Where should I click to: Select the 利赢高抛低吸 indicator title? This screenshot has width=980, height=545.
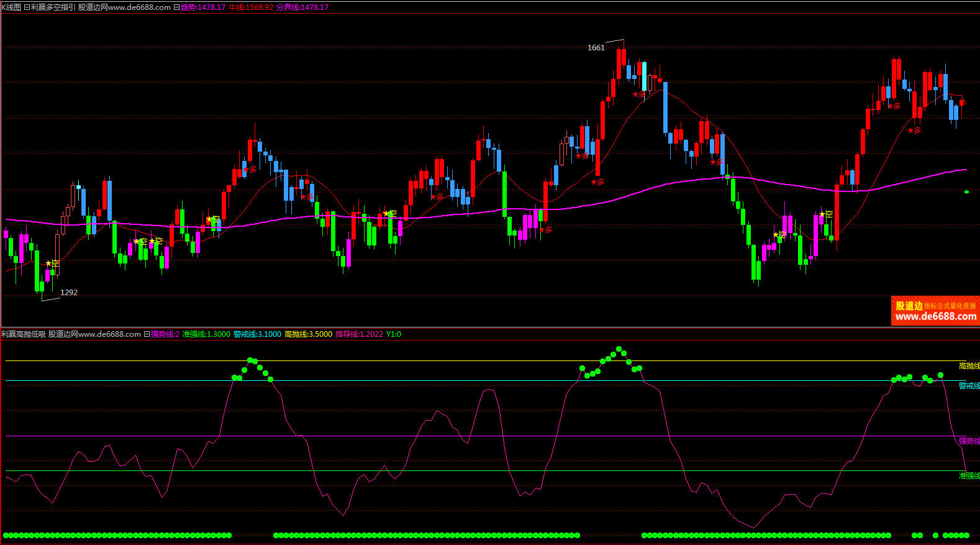point(24,334)
